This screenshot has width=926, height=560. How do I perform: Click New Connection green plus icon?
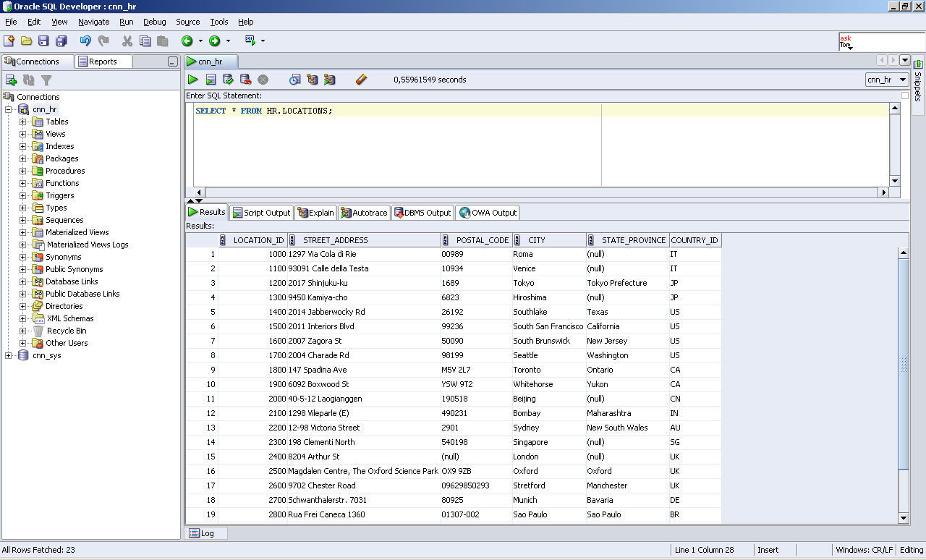tap(11, 80)
